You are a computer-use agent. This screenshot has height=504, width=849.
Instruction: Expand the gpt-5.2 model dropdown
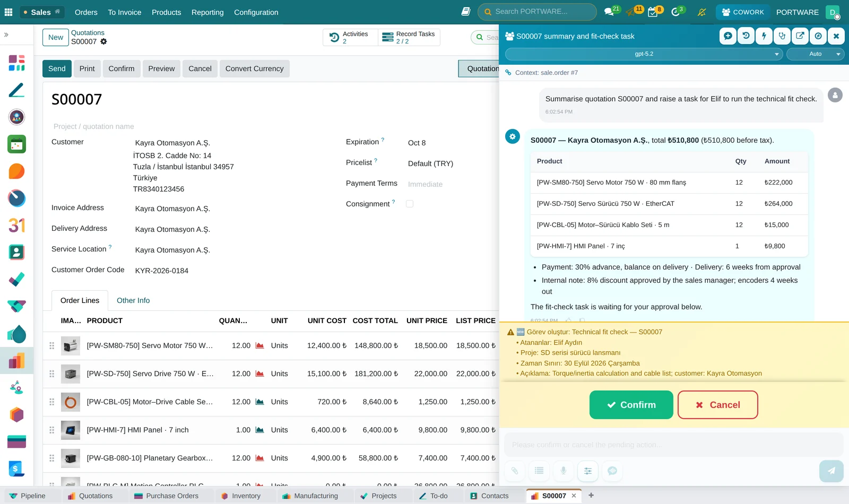coord(644,54)
